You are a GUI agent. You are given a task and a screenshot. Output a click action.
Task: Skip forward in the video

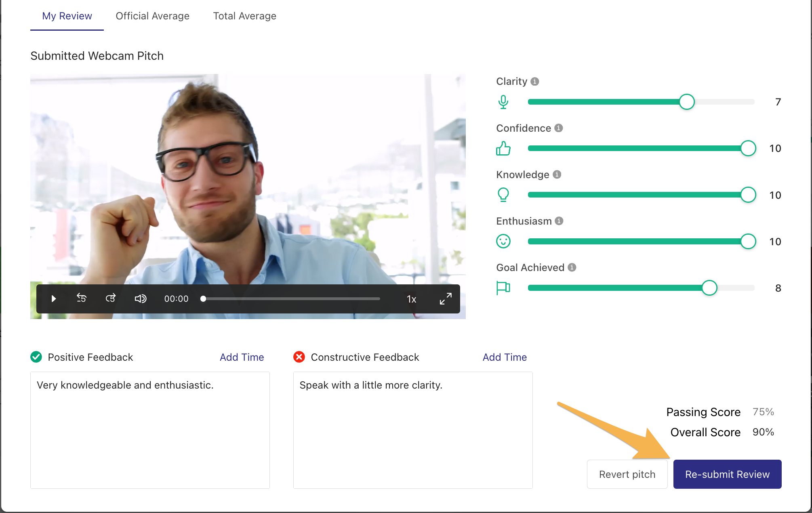[x=111, y=298]
